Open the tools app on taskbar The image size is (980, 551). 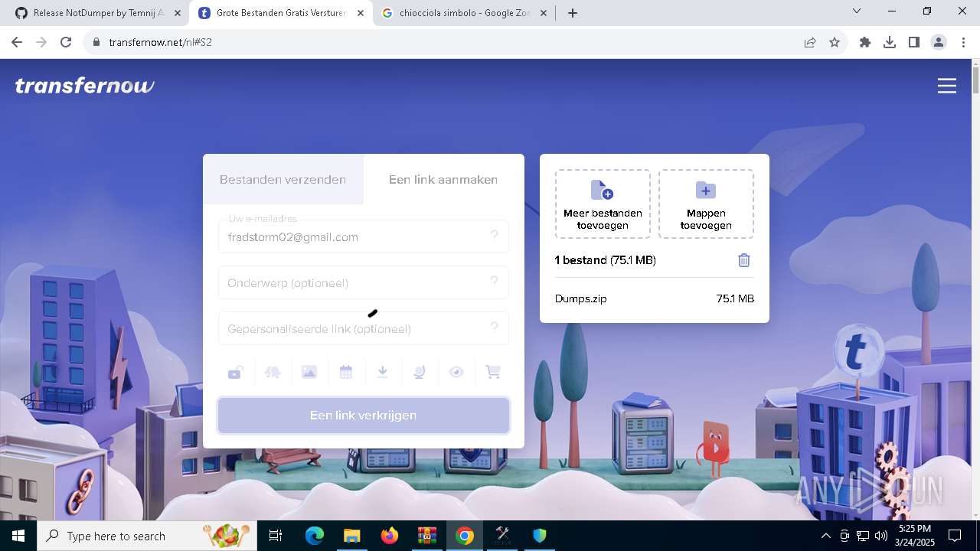(502, 536)
